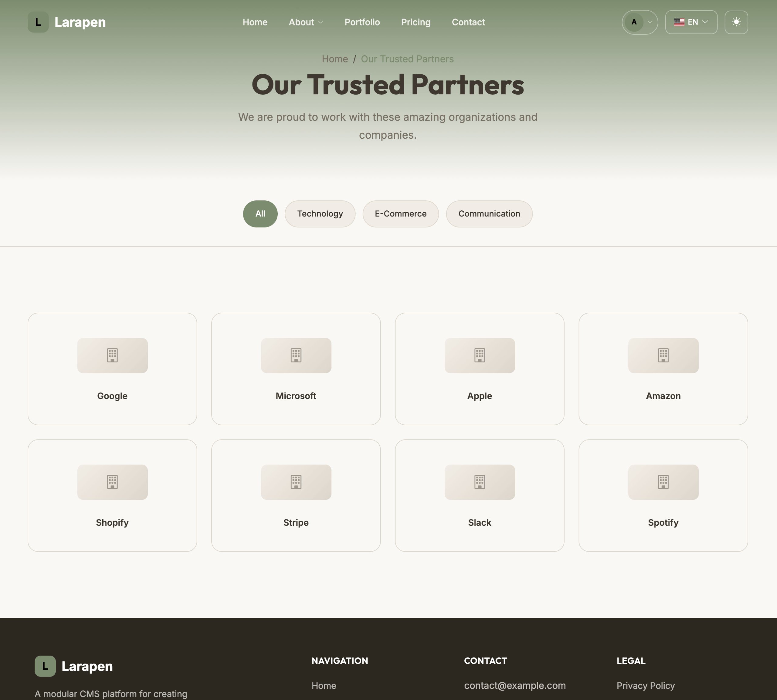Click the Larapen logo icon in header
Screen dimensions: 777x700
pos(38,22)
